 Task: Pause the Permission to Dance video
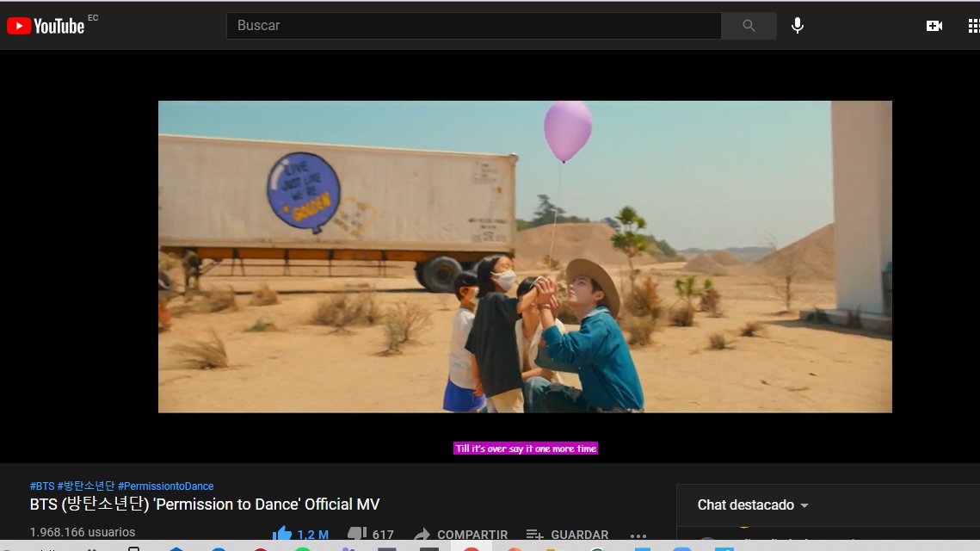525,257
